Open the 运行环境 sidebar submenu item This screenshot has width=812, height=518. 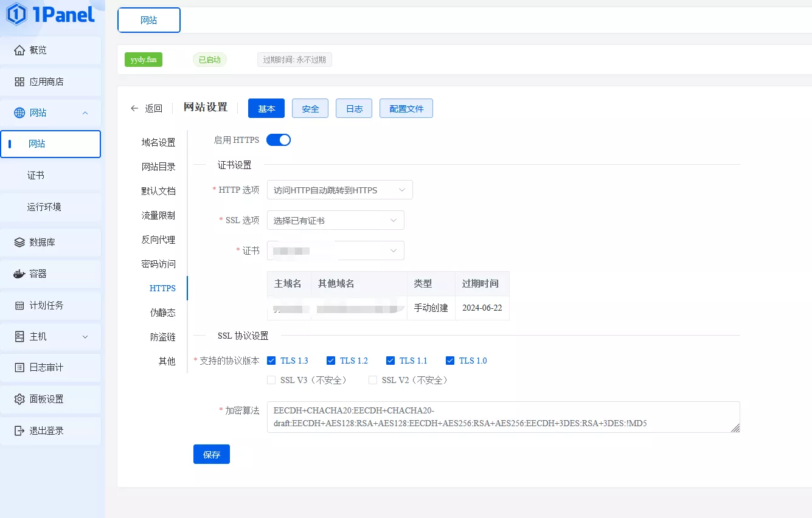[x=50, y=207]
